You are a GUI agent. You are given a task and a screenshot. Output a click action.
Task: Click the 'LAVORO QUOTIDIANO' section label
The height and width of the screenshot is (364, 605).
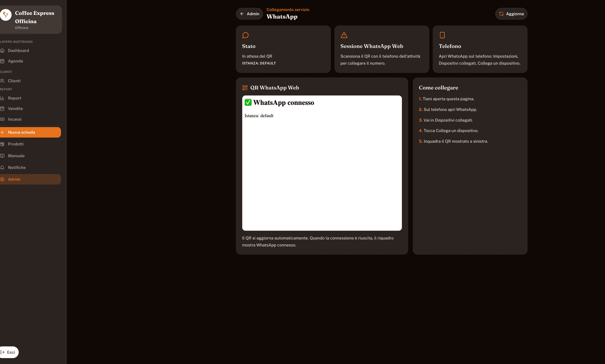click(x=16, y=42)
